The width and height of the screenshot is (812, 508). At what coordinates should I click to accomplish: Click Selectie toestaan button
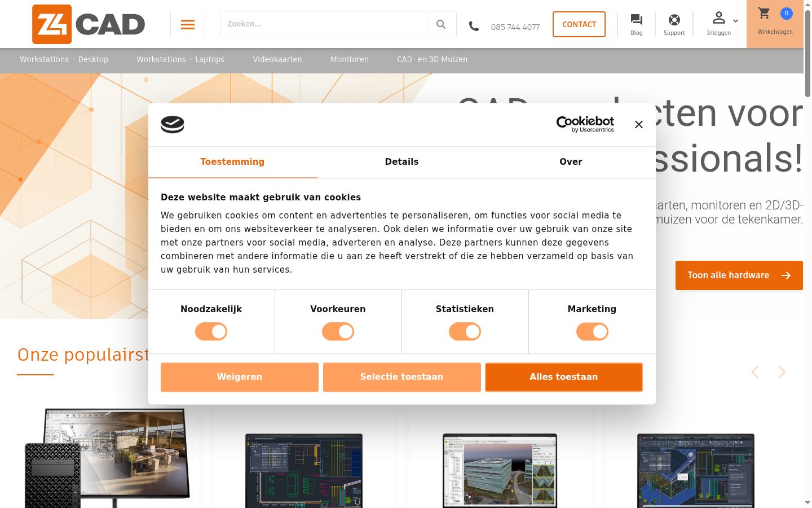point(402,377)
